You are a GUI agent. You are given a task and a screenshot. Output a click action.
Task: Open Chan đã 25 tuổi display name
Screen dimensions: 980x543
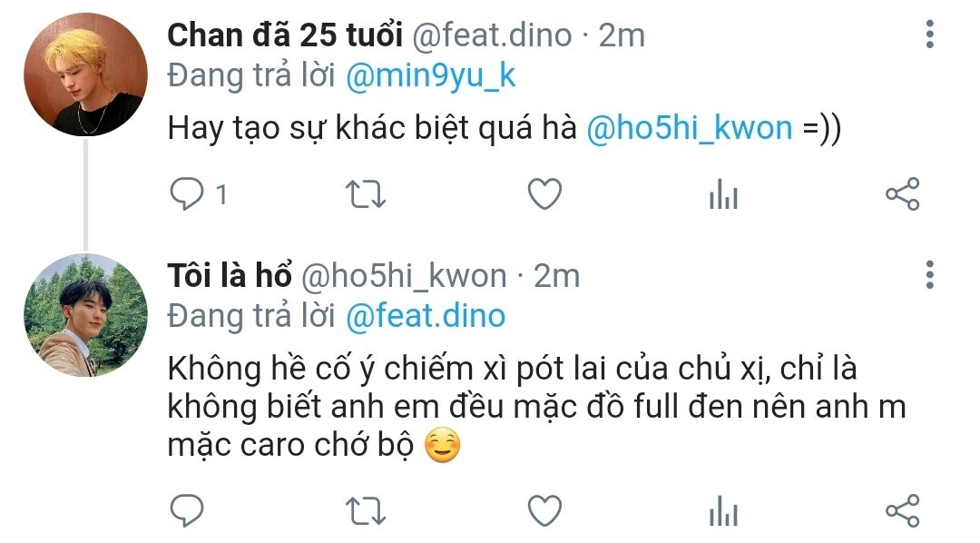point(285,35)
